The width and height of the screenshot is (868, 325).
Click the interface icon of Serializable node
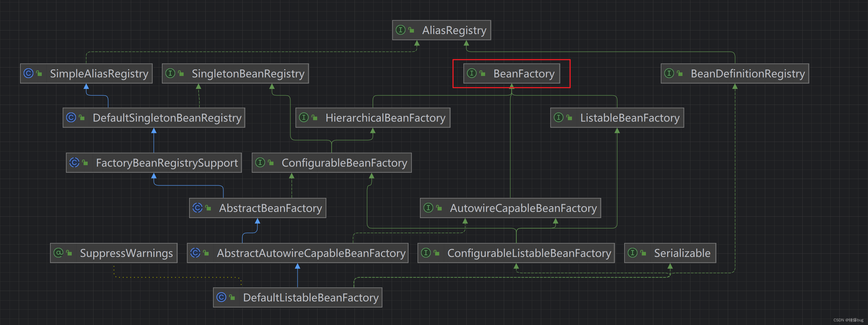(x=633, y=253)
